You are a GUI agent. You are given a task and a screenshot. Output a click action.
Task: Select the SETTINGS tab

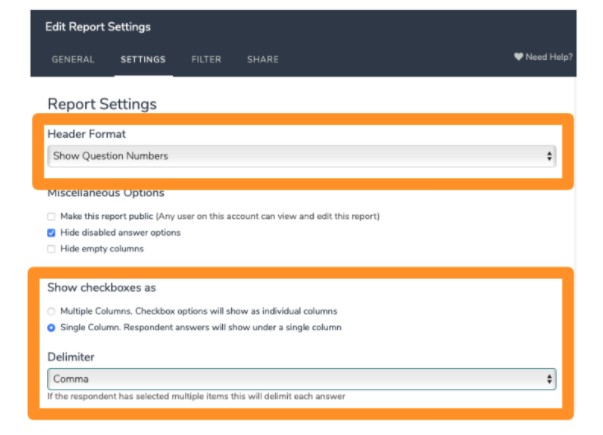[x=143, y=59]
